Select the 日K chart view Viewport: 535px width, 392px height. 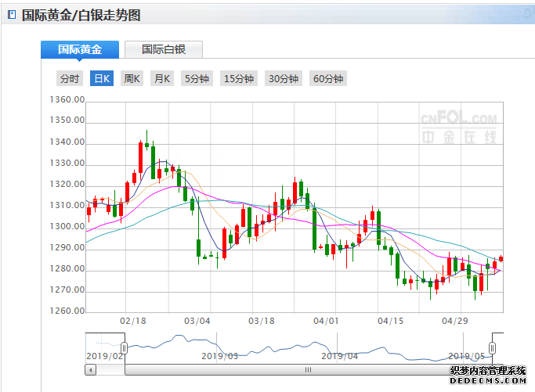point(102,78)
